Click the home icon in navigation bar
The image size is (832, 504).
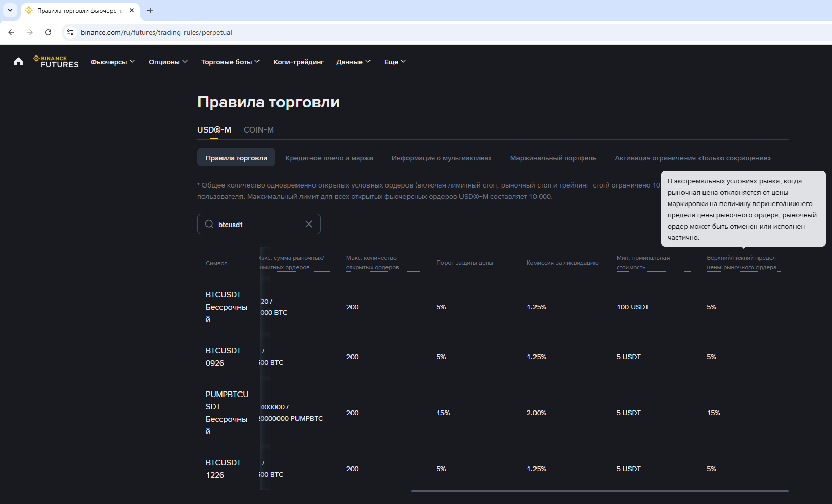tap(19, 62)
